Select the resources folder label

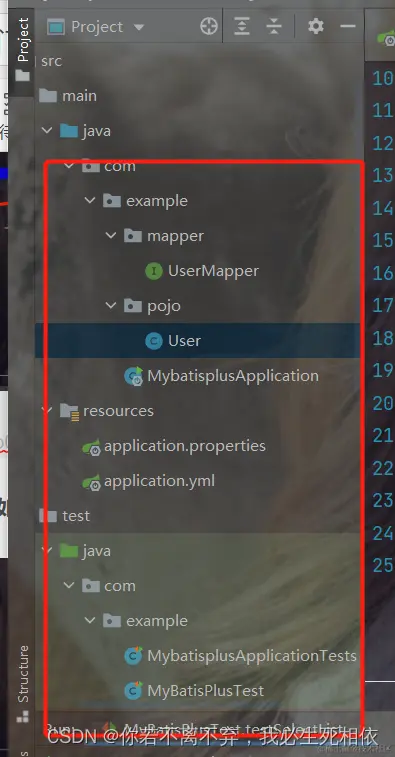[118, 411]
